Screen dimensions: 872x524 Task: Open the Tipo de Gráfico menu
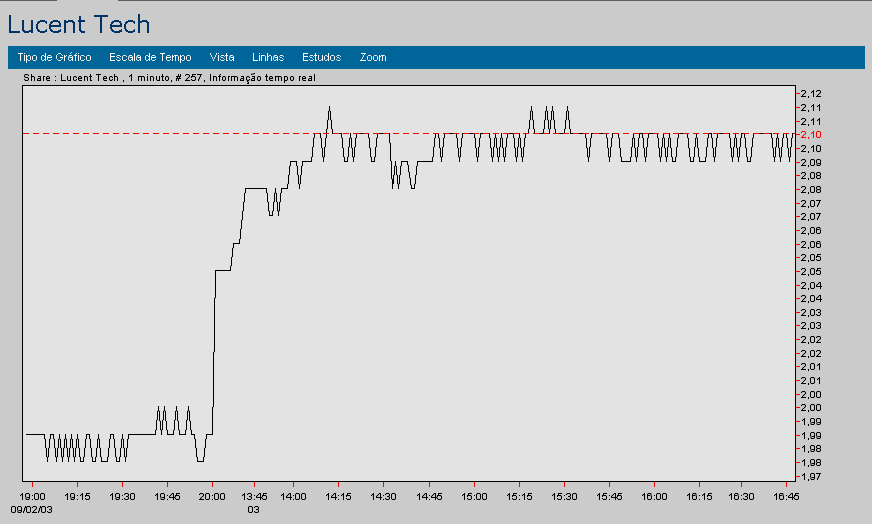coord(54,57)
